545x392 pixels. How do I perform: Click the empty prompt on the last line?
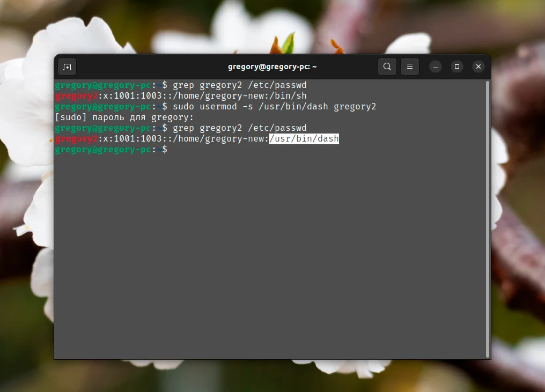(x=111, y=150)
